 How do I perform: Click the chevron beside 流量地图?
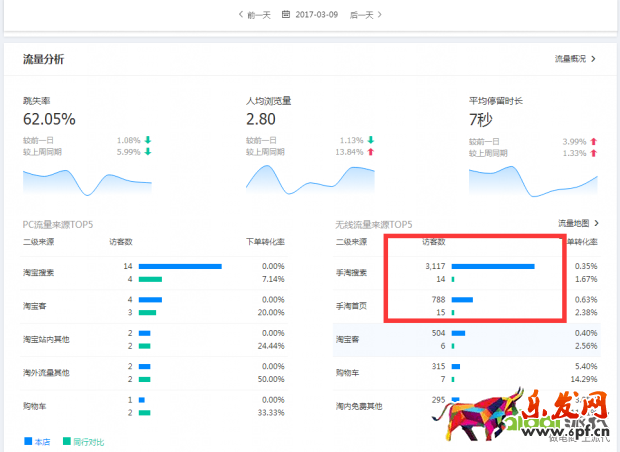pyautogui.click(x=599, y=223)
